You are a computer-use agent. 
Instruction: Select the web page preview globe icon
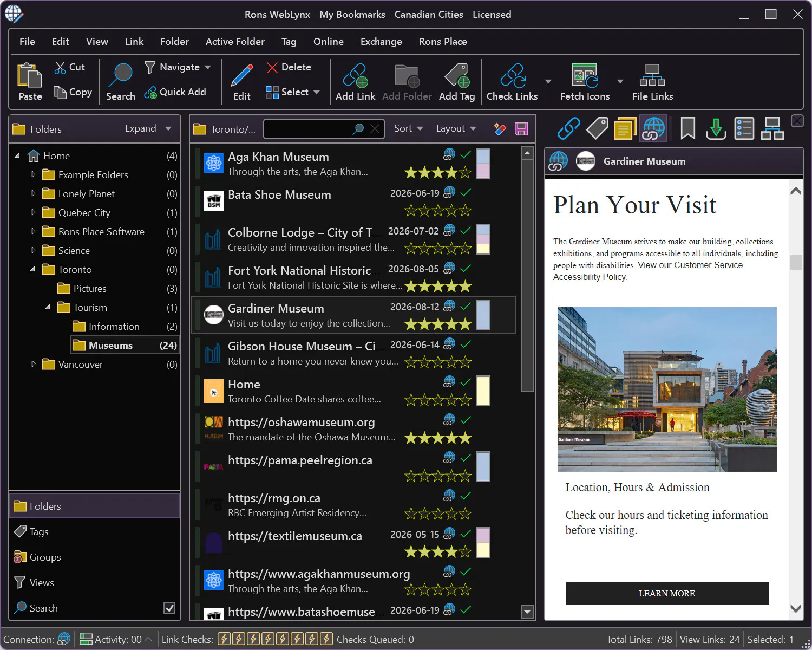pyautogui.click(x=653, y=129)
